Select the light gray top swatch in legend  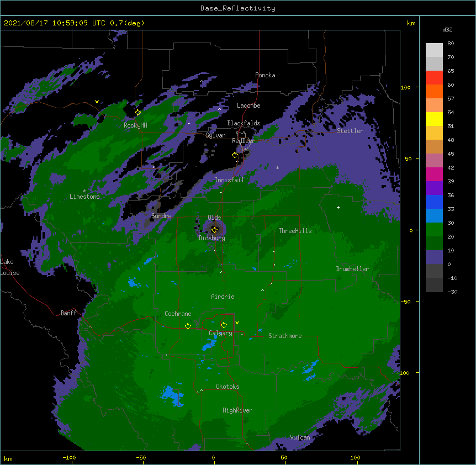pyautogui.click(x=434, y=50)
